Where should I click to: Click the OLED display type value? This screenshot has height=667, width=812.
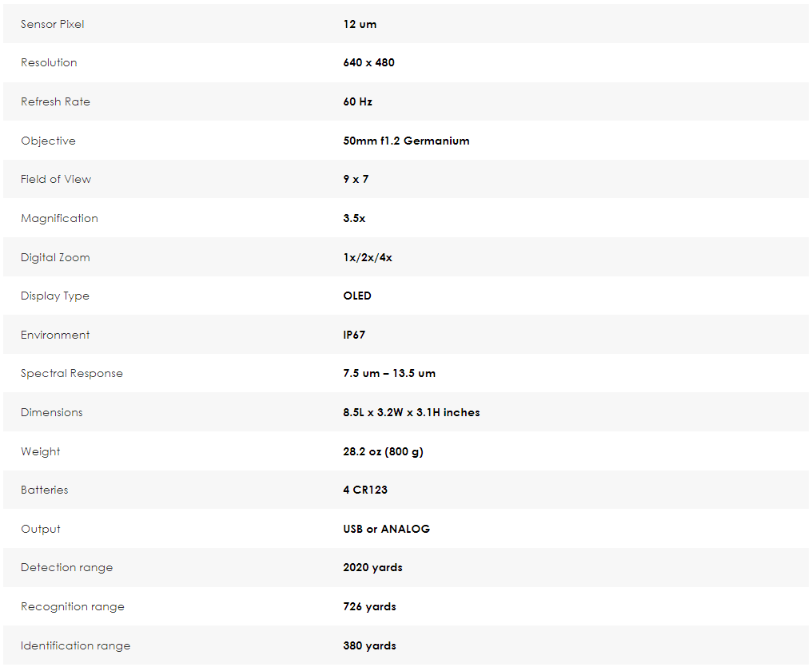tap(357, 296)
